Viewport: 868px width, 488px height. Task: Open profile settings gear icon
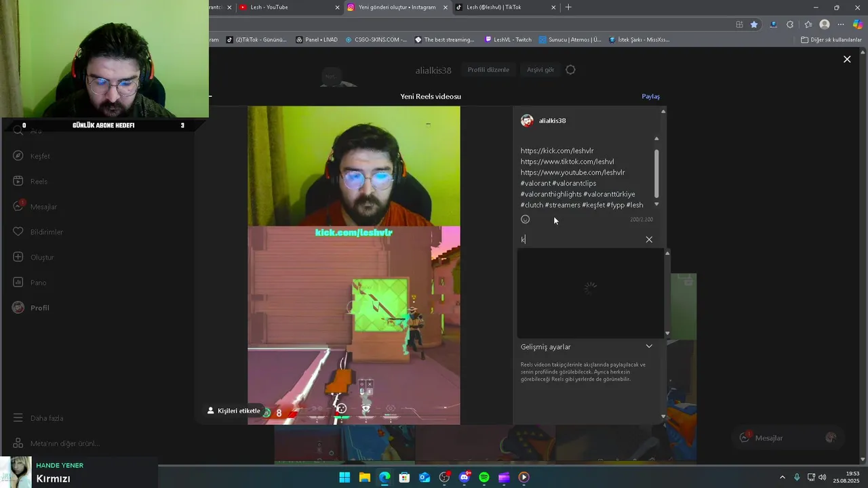click(x=570, y=70)
